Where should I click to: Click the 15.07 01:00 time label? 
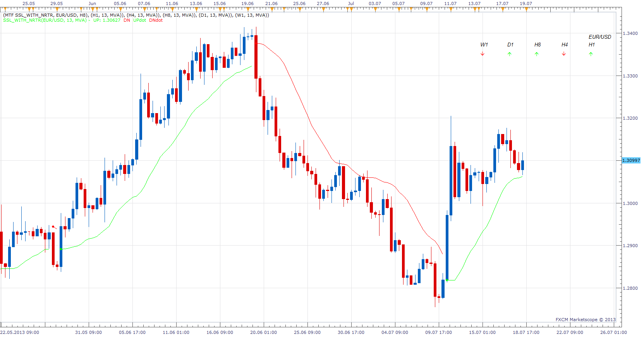482,332
